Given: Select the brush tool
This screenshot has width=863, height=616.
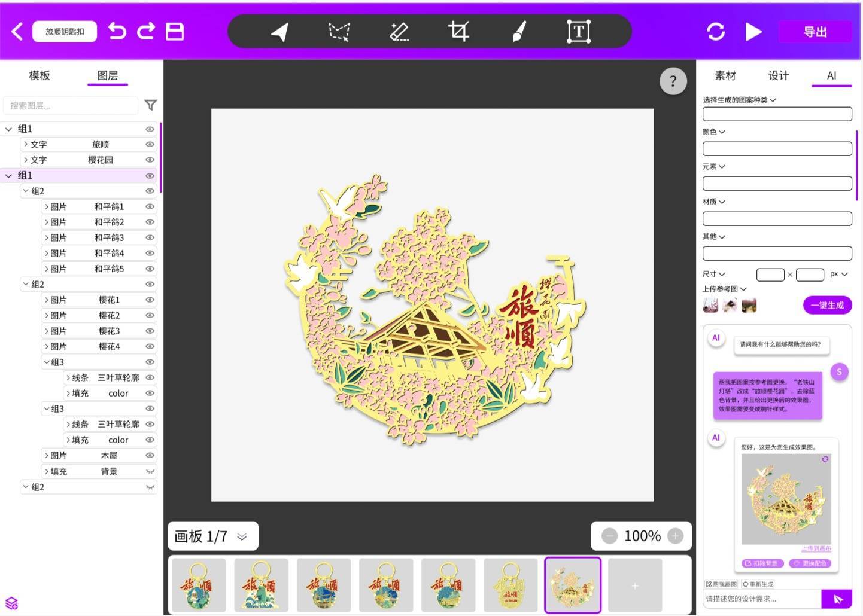Looking at the screenshot, I should pos(519,32).
